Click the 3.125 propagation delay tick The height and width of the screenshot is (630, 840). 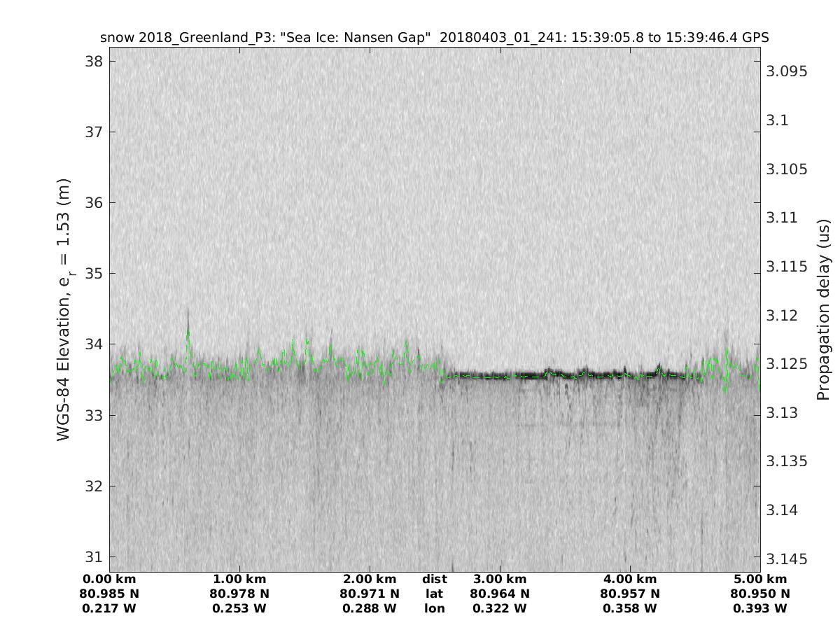coord(787,364)
